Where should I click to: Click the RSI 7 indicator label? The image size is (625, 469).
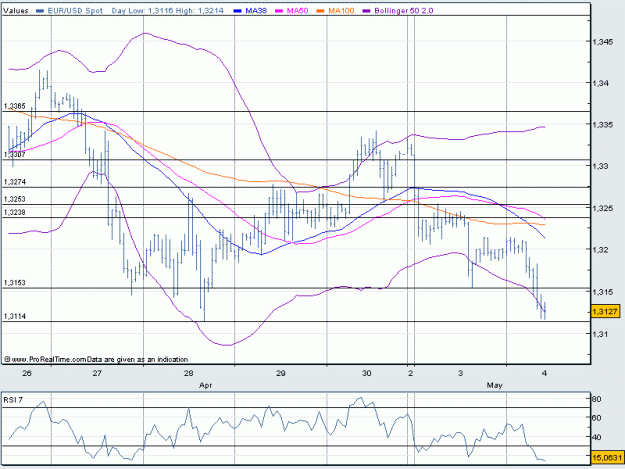(13, 400)
